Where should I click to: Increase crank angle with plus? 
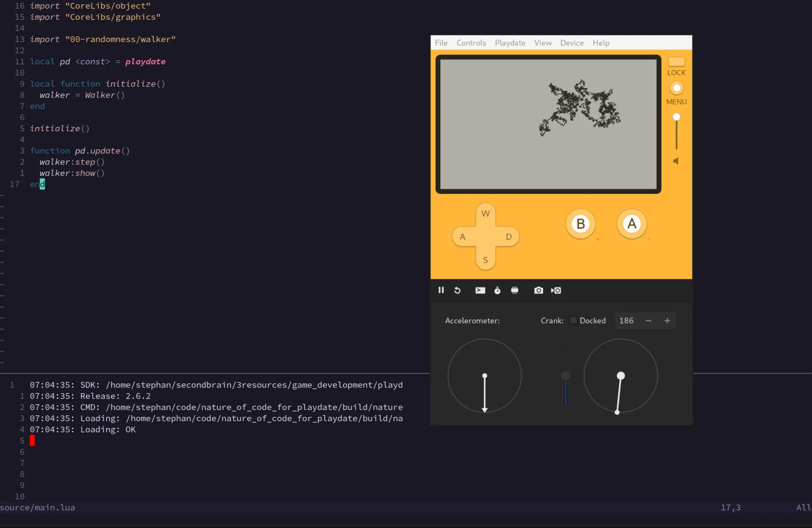click(x=667, y=321)
